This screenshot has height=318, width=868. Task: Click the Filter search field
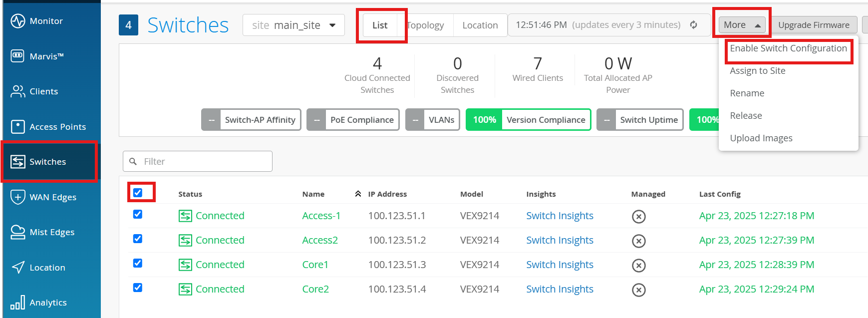coord(205,161)
